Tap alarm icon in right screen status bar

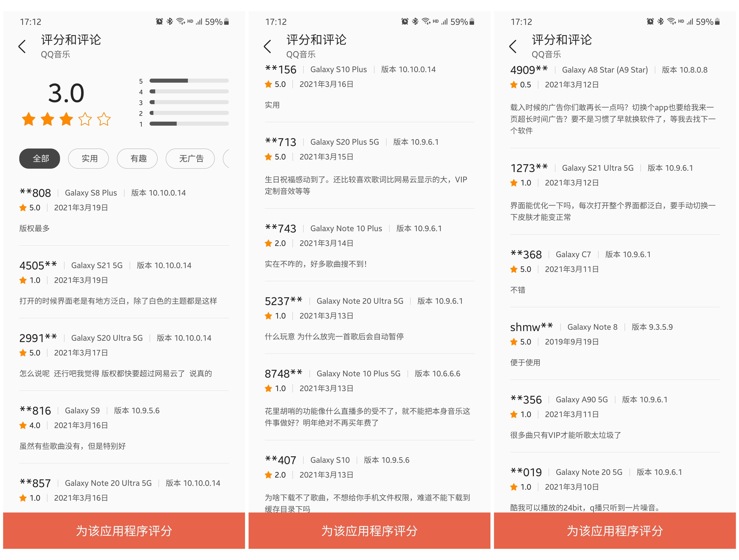tap(650, 22)
